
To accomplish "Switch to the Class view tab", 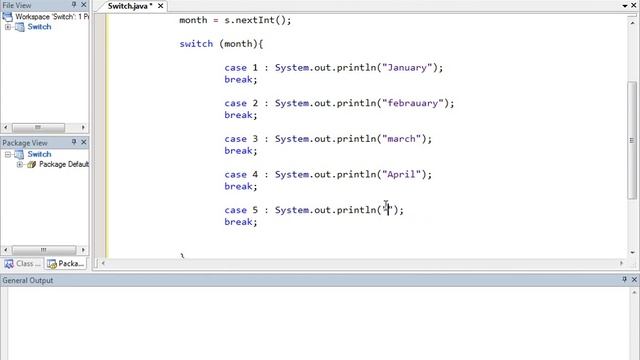I will pyautogui.click(x=22, y=264).
